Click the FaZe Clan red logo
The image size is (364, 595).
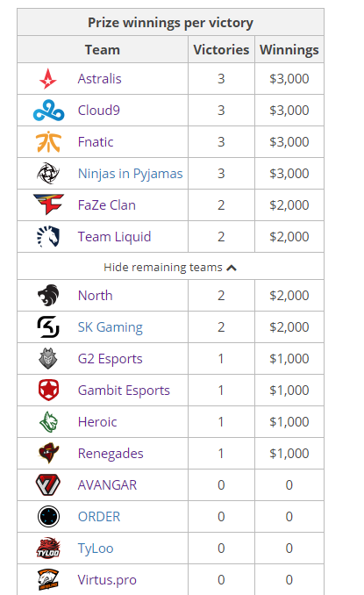point(48,204)
